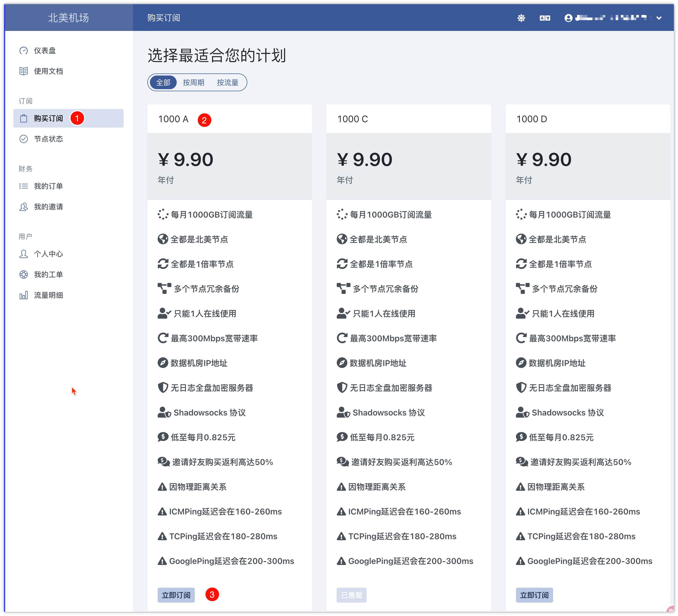Screen dimensions: 678x616
Task: Open the language translation switcher icon
Action: click(545, 18)
